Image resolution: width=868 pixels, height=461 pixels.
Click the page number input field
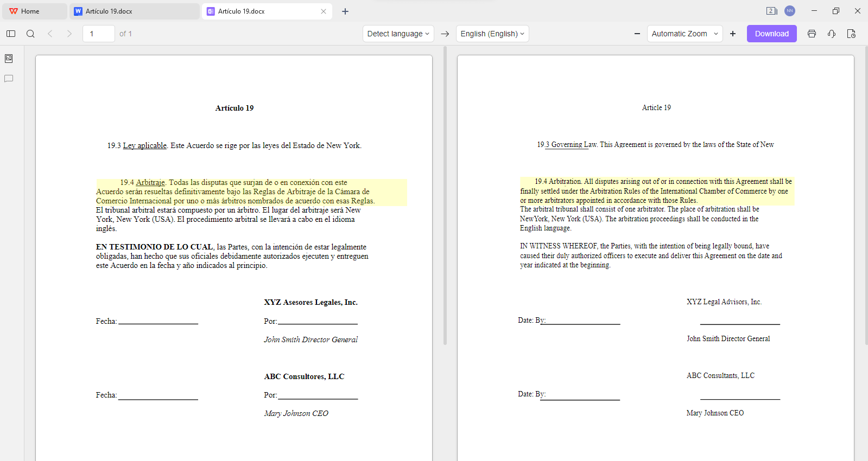tap(99, 34)
